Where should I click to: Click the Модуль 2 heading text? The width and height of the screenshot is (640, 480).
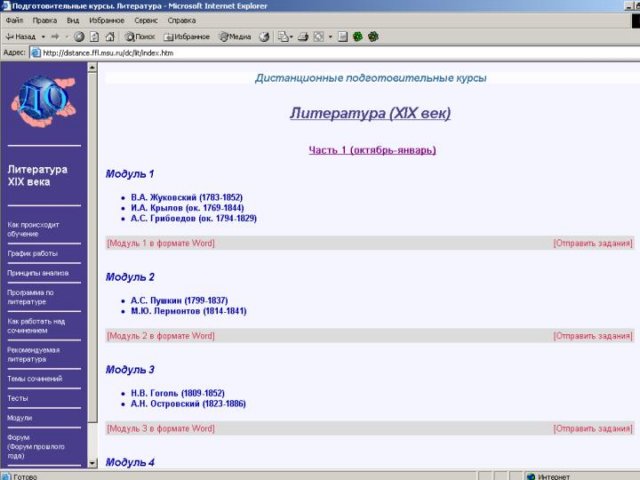coord(130,277)
